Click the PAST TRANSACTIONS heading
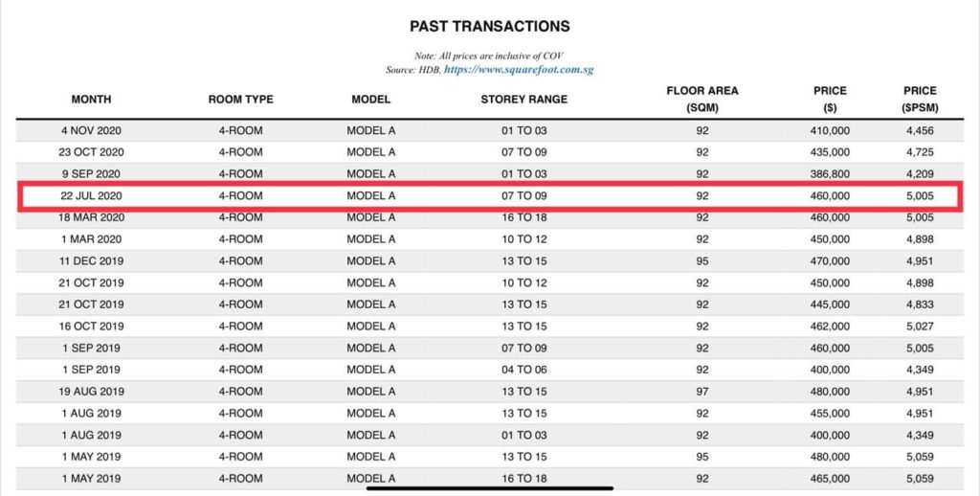 (x=489, y=27)
